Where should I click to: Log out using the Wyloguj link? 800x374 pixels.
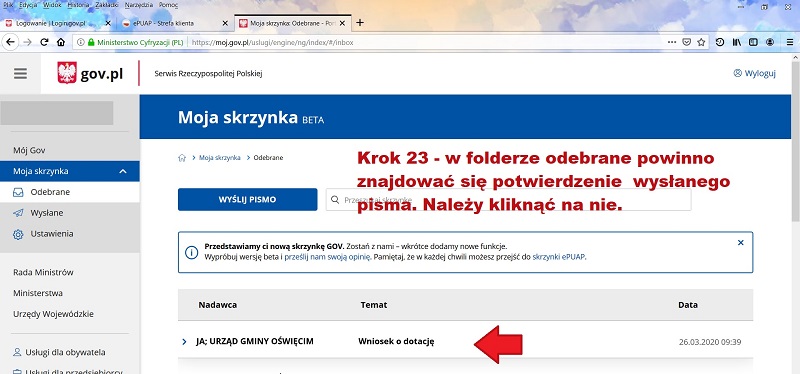coord(755,73)
